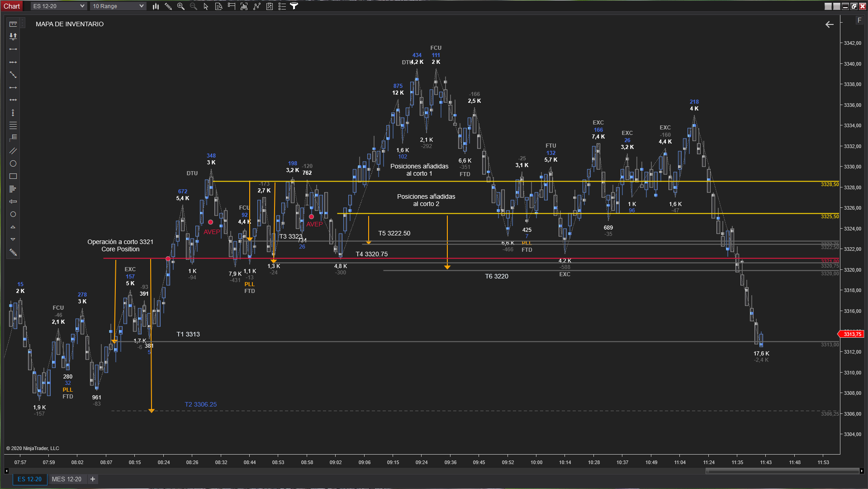This screenshot has width=868, height=489.
Task: Open the indicators icon
Action: point(257,6)
